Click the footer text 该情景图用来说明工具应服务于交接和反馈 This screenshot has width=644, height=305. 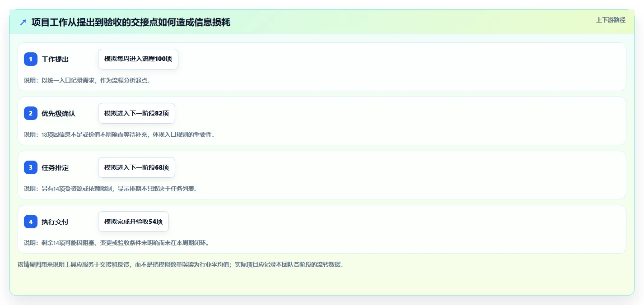pos(181,264)
